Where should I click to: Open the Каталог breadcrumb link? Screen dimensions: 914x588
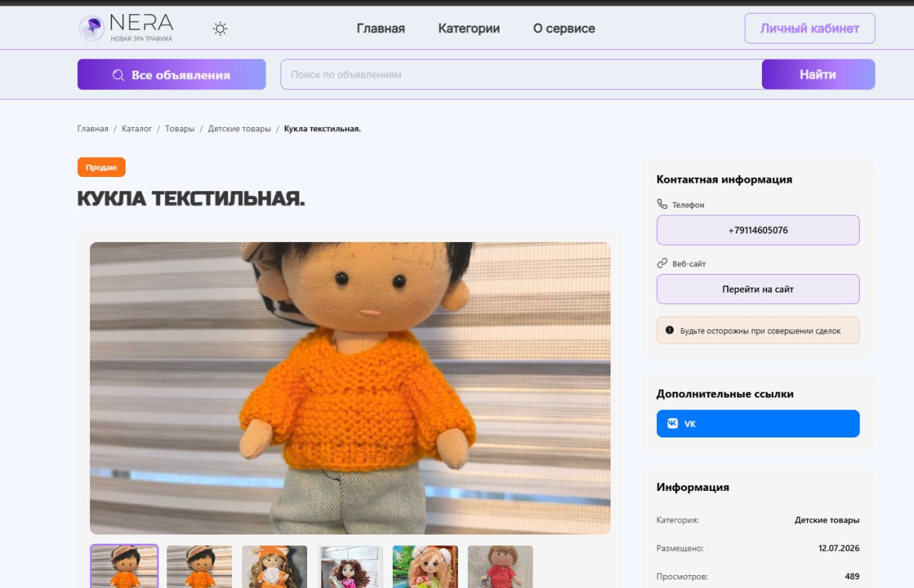(136, 128)
